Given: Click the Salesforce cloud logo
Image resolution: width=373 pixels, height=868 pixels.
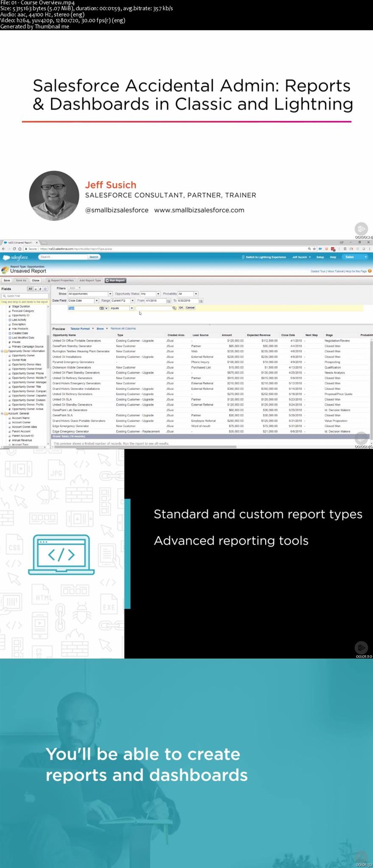Looking at the screenshot, I should [16, 257].
